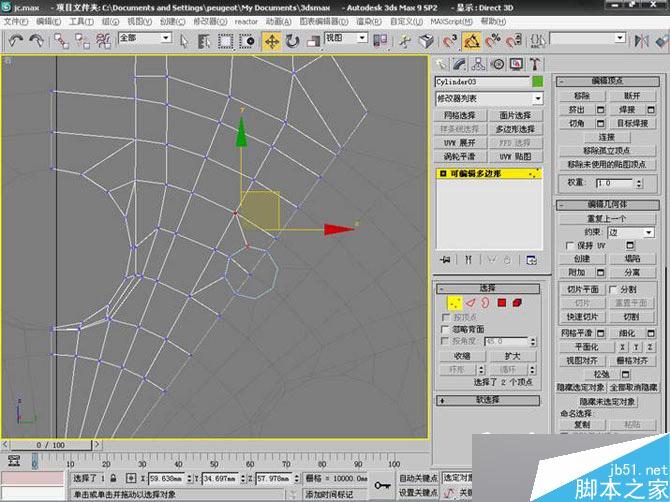This screenshot has height=502, width=670.
Task: Select Border sub-object level icon
Action: (485, 303)
